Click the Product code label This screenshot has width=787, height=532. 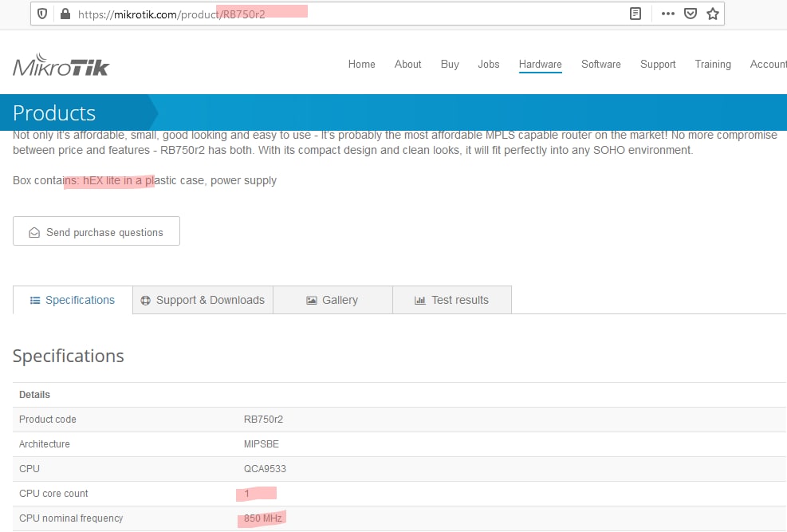[48, 419]
